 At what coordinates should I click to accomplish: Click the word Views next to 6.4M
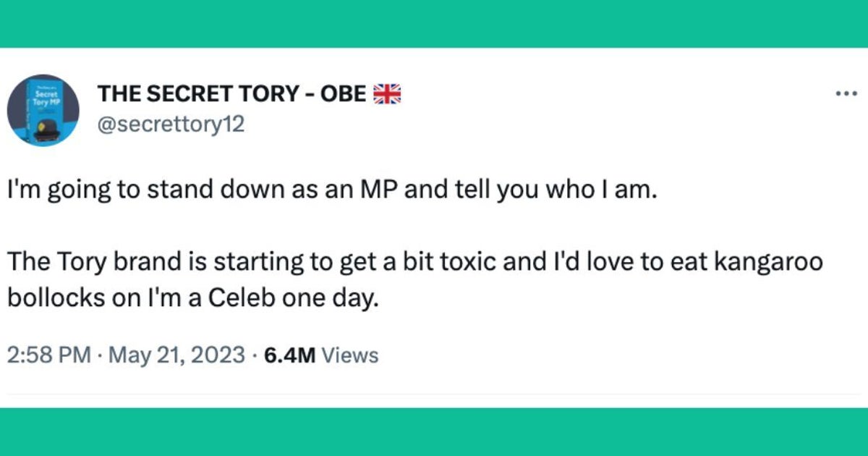click(x=349, y=355)
